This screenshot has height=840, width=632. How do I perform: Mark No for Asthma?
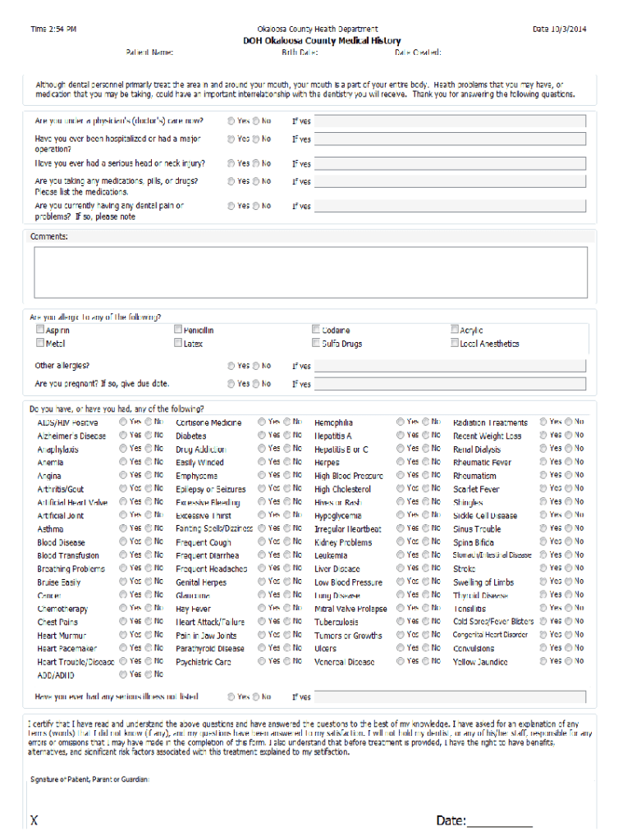coord(149,529)
